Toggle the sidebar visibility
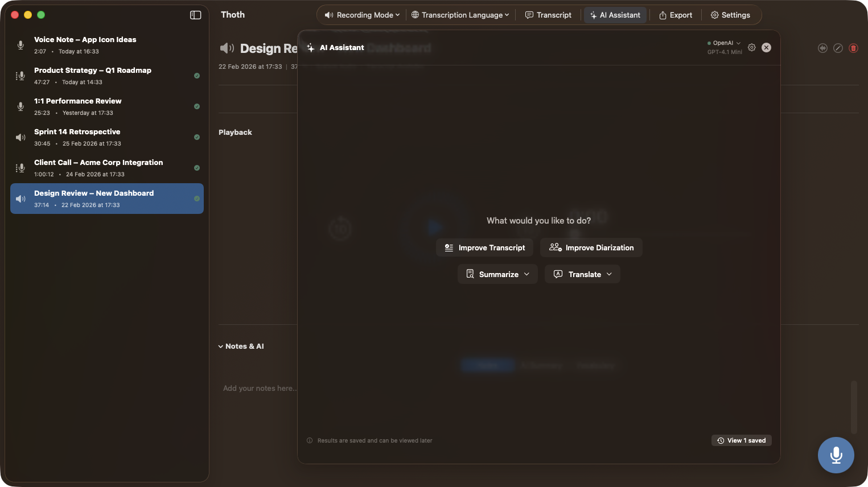This screenshot has width=868, height=487. 195,15
